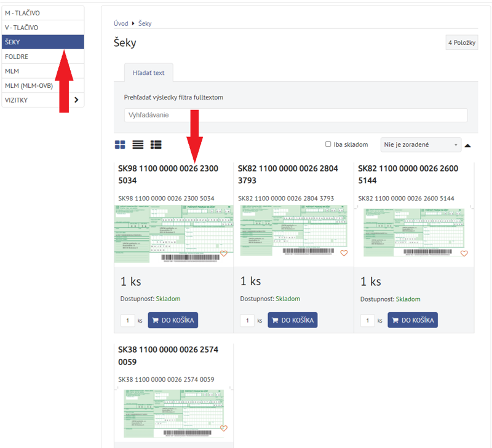Open the Nie je zoradené sort dropdown
The height and width of the screenshot is (448, 492).
420,145
